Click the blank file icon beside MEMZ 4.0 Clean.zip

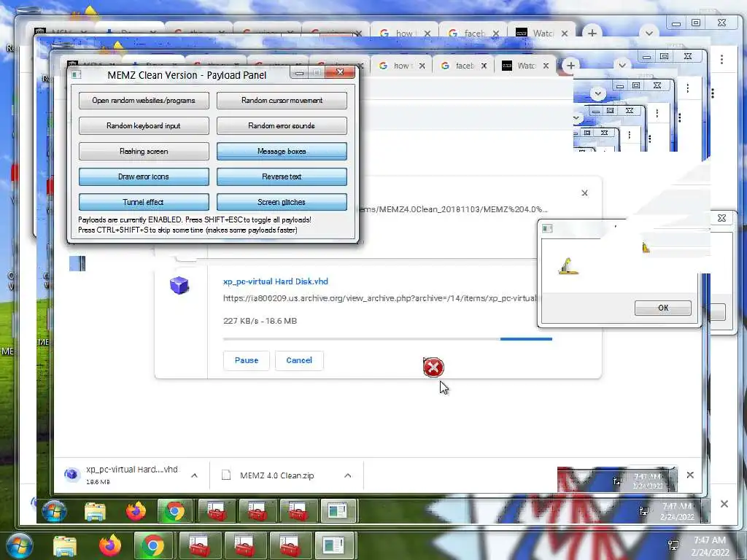[226, 475]
